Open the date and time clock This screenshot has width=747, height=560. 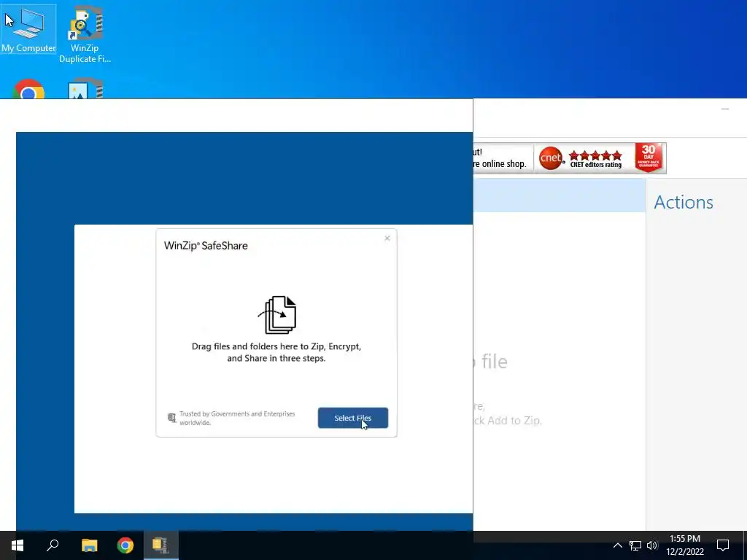[685, 545]
